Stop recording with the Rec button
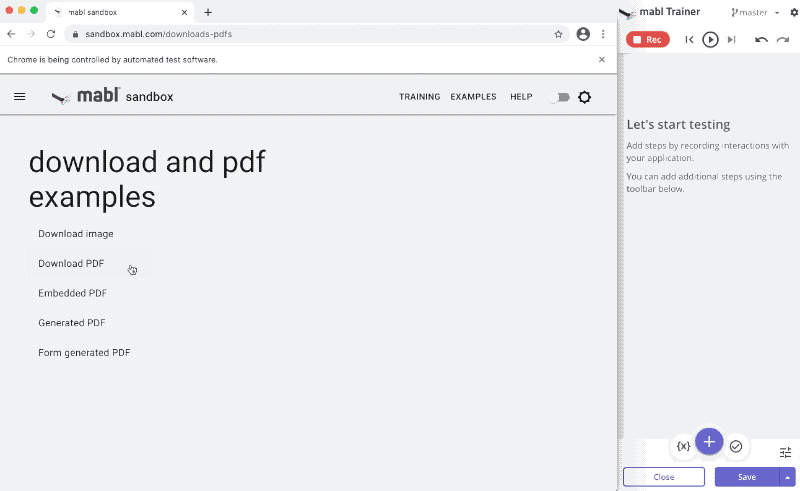 tap(648, 39)
